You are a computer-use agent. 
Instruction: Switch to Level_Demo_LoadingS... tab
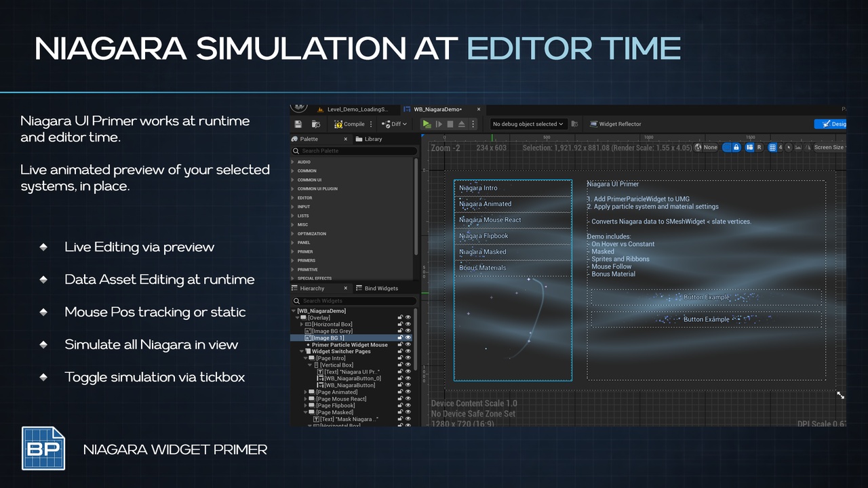point(352,108)
